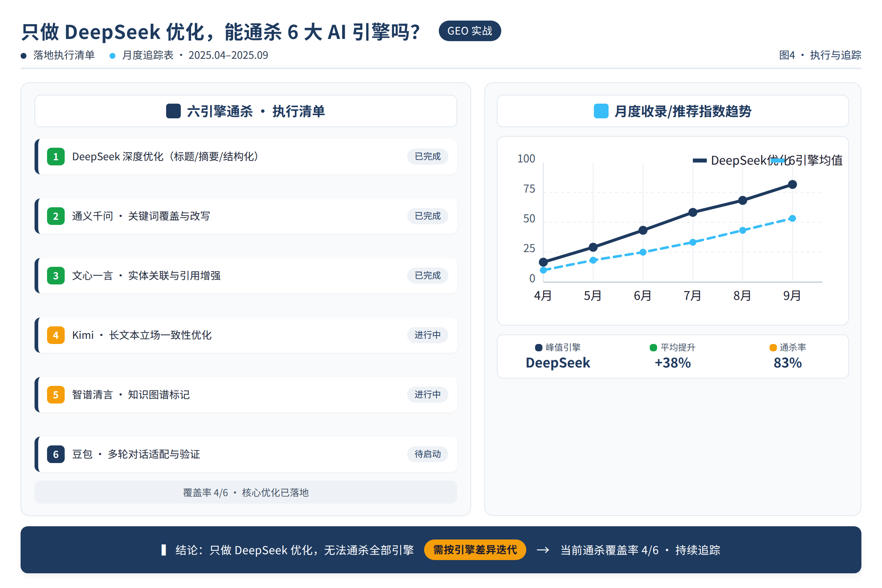The width and height of the screenshot is (882, 588).
Task: Click 待启动 status on 豆包 row
Action: (x=427, y=454)
